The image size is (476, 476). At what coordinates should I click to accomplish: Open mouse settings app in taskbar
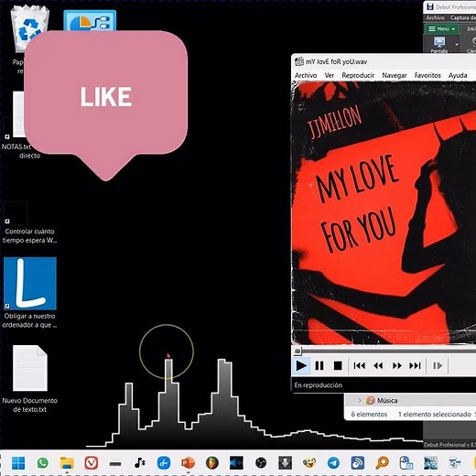(406, 463)
